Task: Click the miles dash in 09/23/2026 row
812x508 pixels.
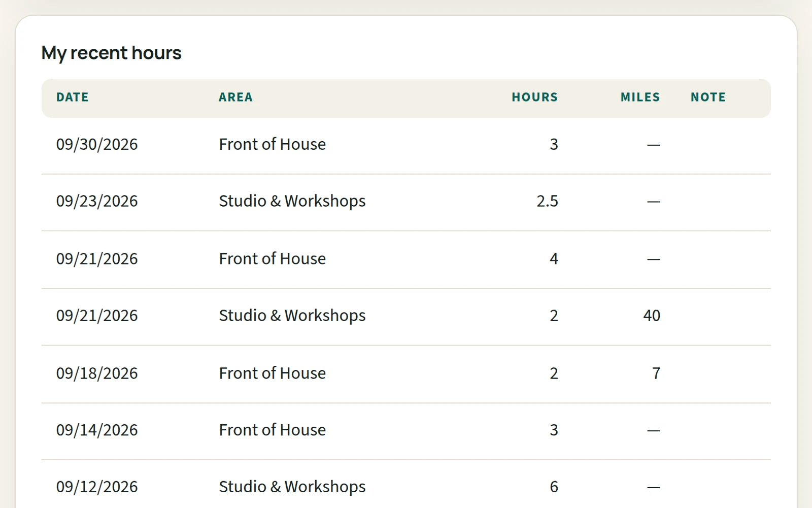Action: click(x=654, y=202)
